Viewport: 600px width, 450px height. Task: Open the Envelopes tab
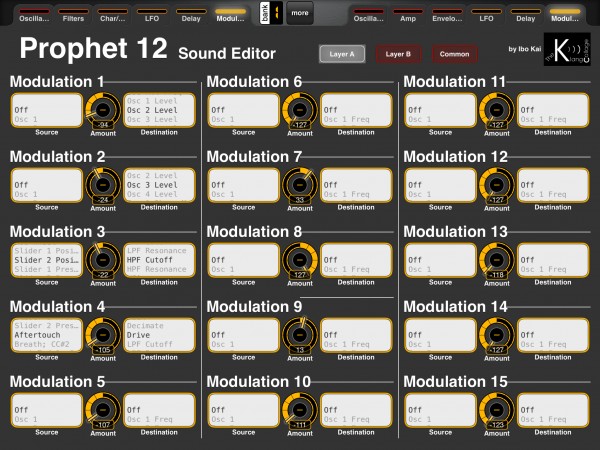pos(447,15)
